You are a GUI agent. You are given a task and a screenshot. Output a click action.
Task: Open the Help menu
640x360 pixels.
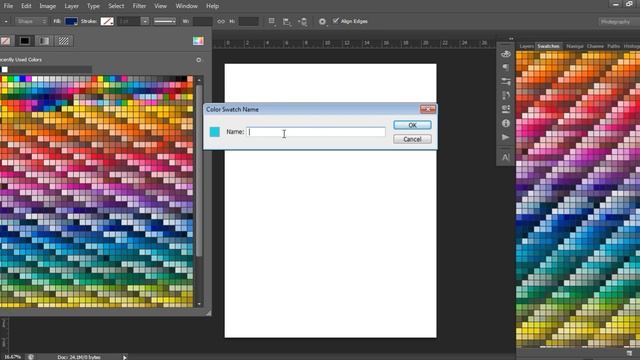[x=212, y=6]
